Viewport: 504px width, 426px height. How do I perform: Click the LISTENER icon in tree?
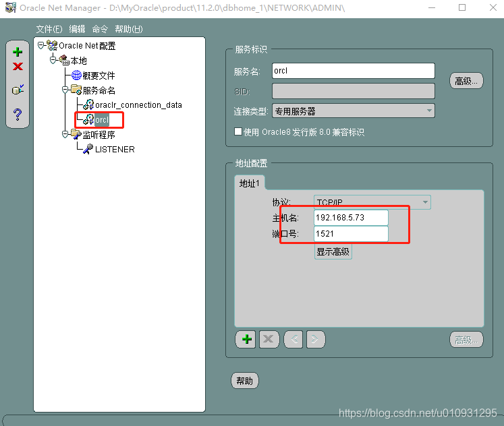click(88, 149)
